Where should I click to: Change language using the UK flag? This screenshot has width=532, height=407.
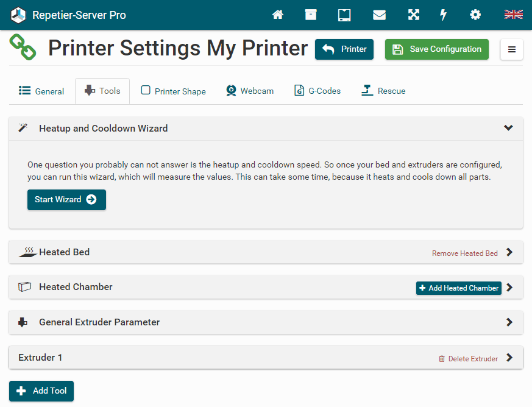[x=513, y=15]
